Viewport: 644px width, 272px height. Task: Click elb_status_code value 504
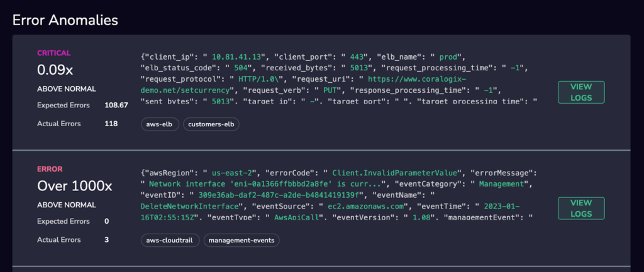(x=241, y=67)
